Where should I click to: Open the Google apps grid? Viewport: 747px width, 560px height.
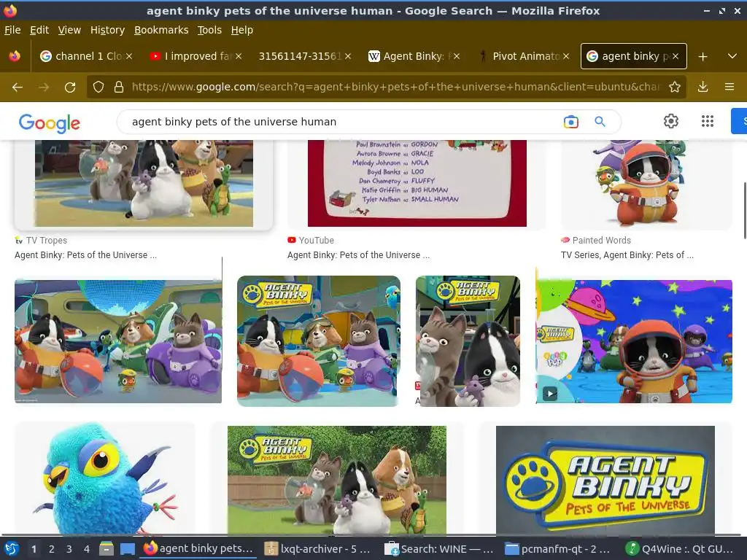pos(708,121)
